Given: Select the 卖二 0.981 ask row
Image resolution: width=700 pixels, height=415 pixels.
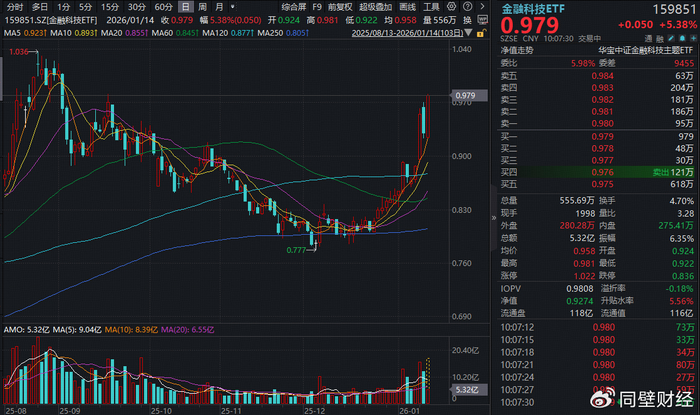Looking at the screenshot, I should click(597, 112).
